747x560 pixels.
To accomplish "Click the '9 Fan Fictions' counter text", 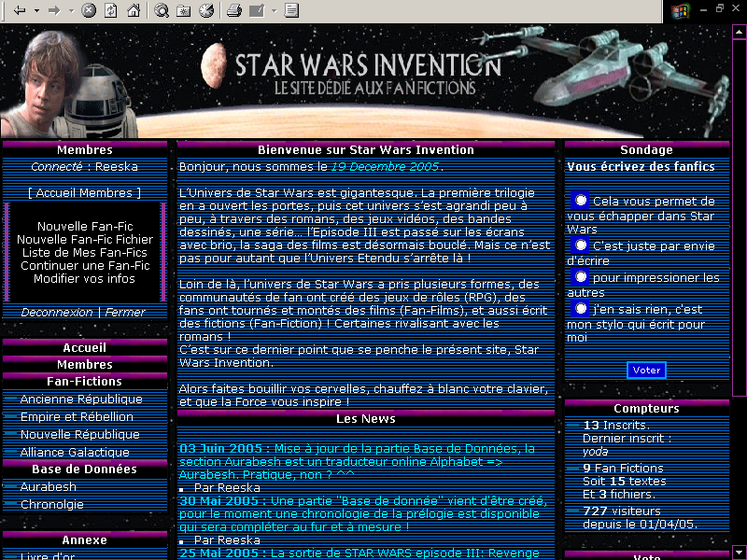I will point(623,469).
